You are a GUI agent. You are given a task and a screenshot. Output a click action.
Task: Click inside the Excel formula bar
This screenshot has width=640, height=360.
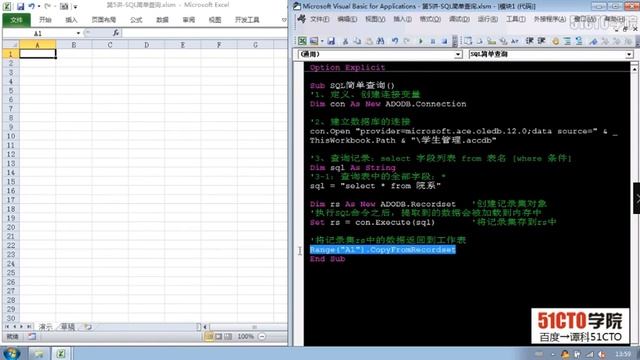point(204,33)
